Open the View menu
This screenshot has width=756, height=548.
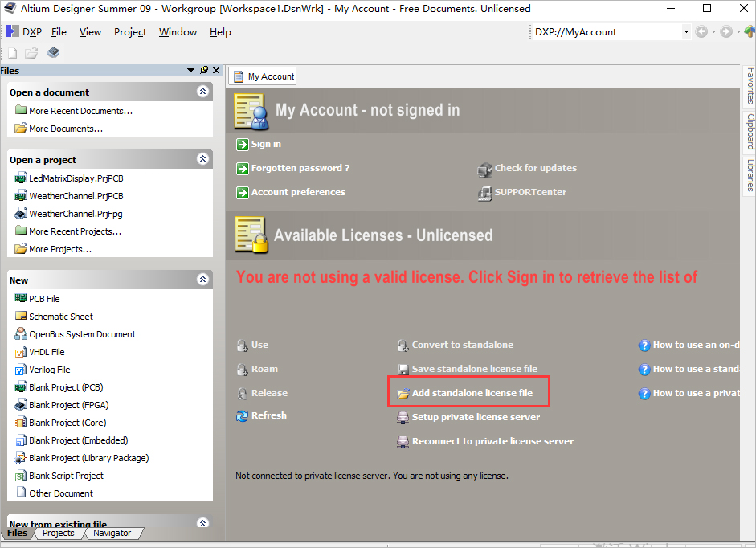[x=90, y=32]
